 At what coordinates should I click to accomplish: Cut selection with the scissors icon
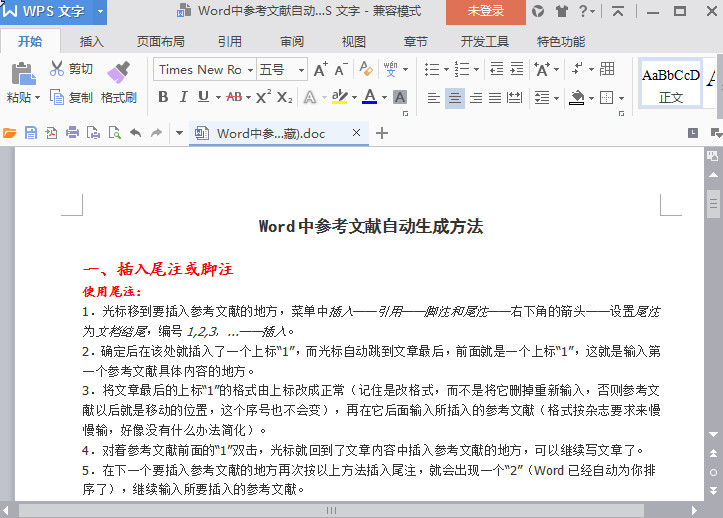57,69
